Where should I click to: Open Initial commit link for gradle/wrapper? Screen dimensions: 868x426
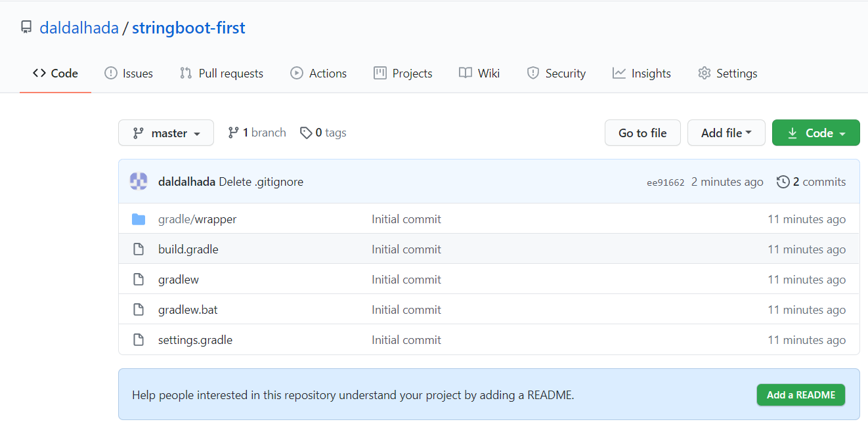[406, 219]
